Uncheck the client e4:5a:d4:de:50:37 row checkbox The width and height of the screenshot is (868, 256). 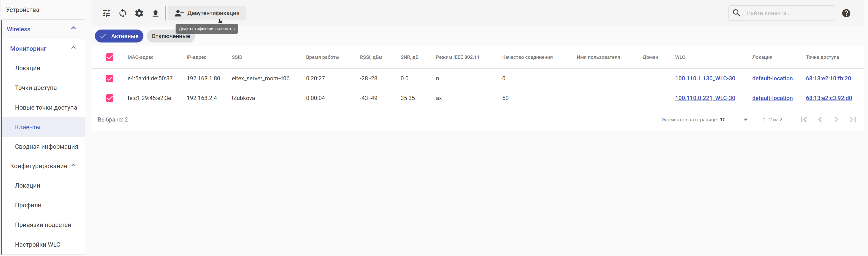[x=109, y=79]
